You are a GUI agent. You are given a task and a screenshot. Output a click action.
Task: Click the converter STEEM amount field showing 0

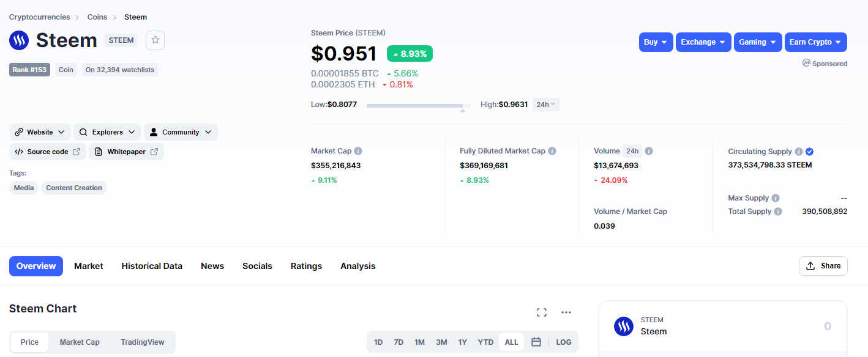[x=828, y=326]
